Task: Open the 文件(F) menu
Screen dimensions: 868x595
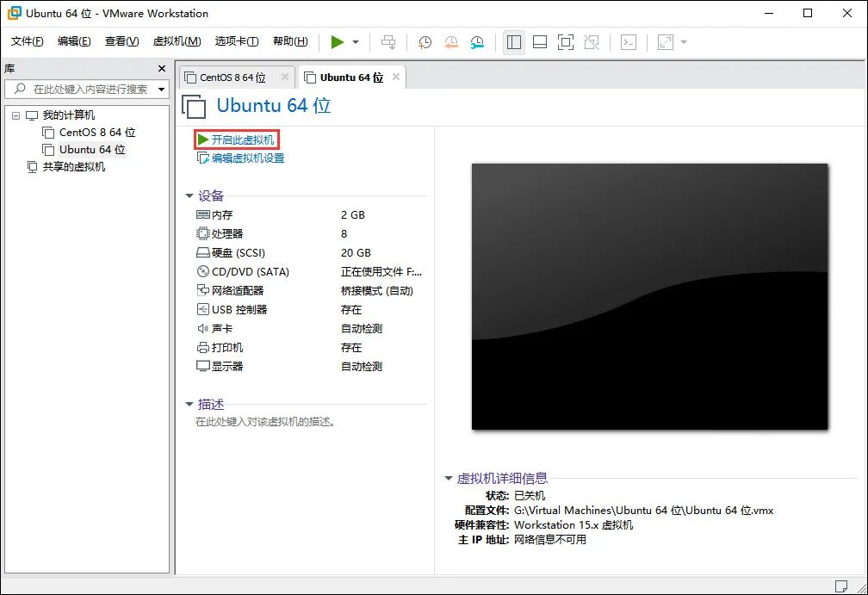Action: pyautogui.click(x=28, y=41)
